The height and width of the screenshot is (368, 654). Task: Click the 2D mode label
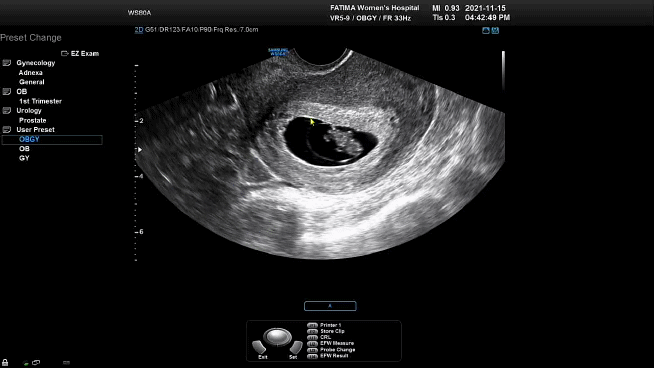(x=138, y=30)
